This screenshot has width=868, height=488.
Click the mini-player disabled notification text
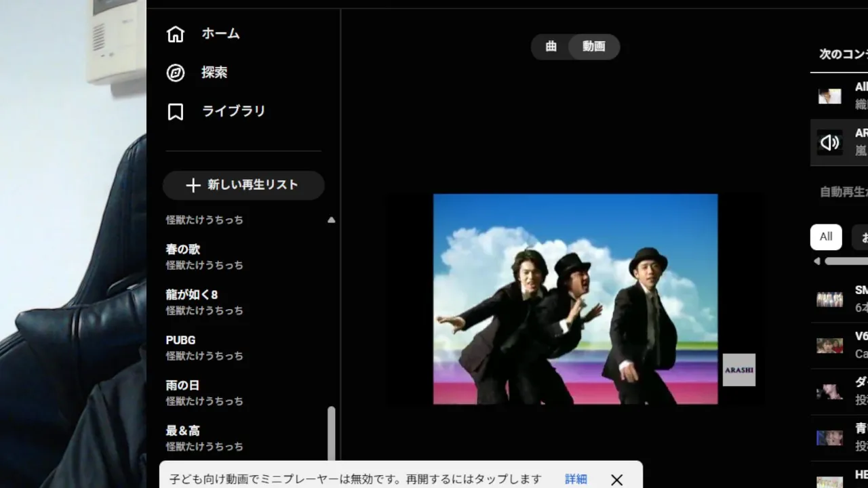point(355,479)
